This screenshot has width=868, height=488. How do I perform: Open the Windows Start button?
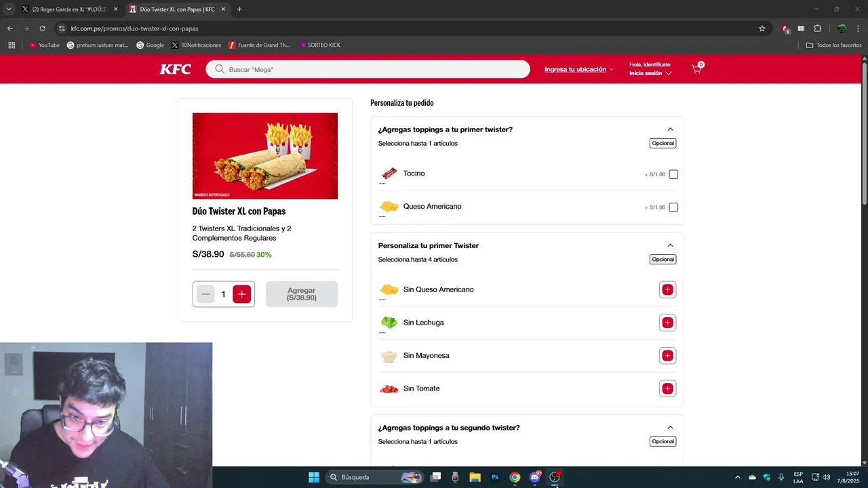pyautogui.click(x=314, y=477)
